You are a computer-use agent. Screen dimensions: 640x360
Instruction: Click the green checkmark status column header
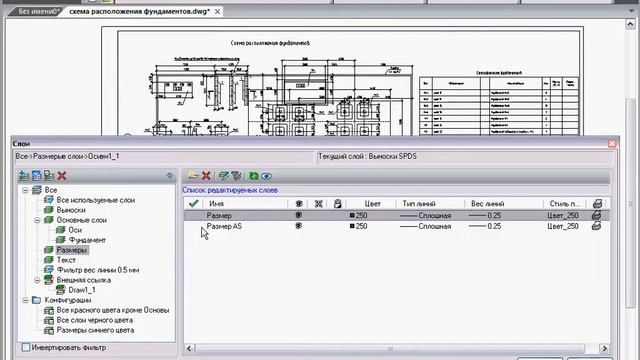click(x=193, y=203)
